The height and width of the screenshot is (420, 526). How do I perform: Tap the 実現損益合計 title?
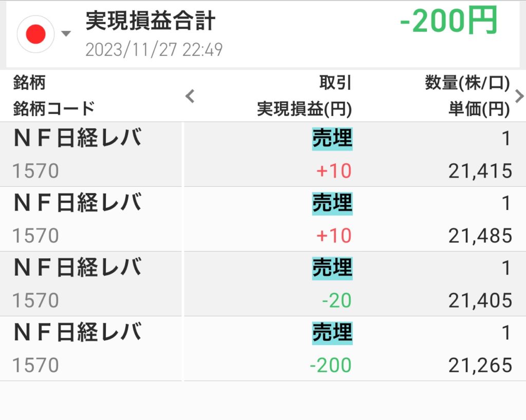pos(150,22)
